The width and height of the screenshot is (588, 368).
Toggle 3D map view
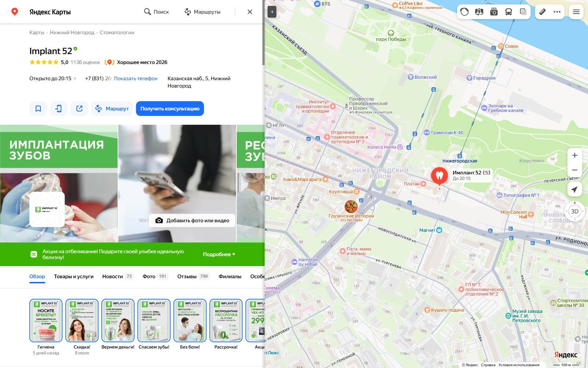tap(575, 211)
